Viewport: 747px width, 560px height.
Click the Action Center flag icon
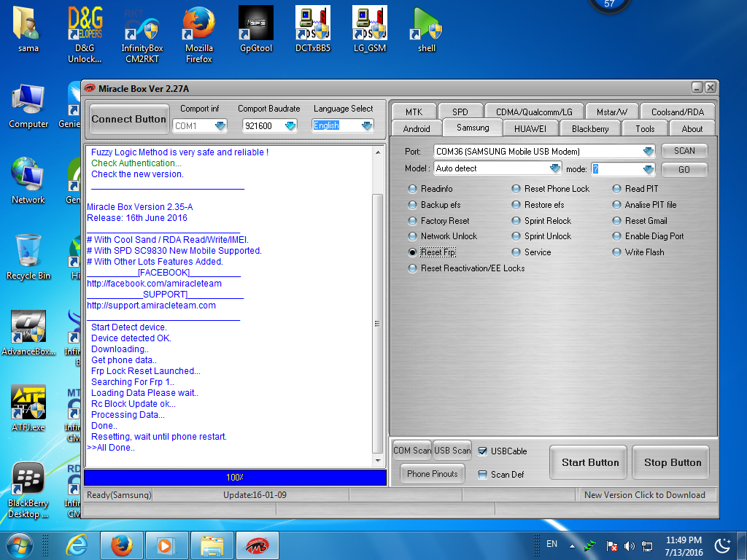[612, 545]
